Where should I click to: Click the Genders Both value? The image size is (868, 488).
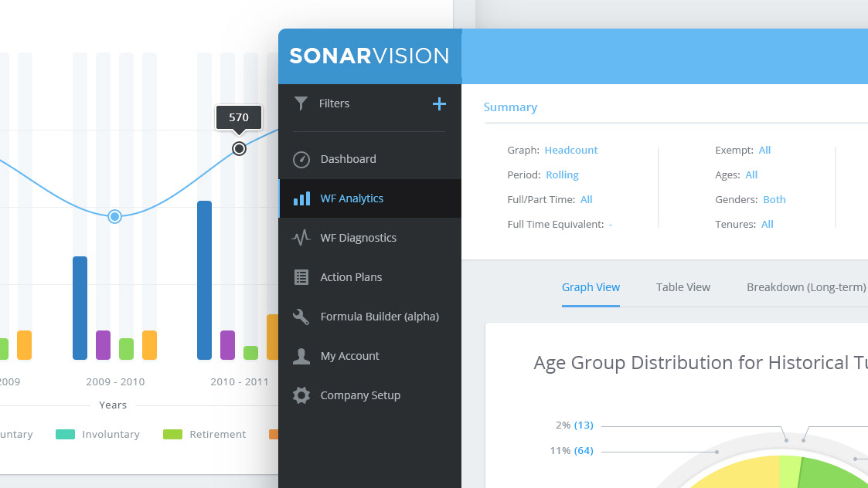(774, 200)
